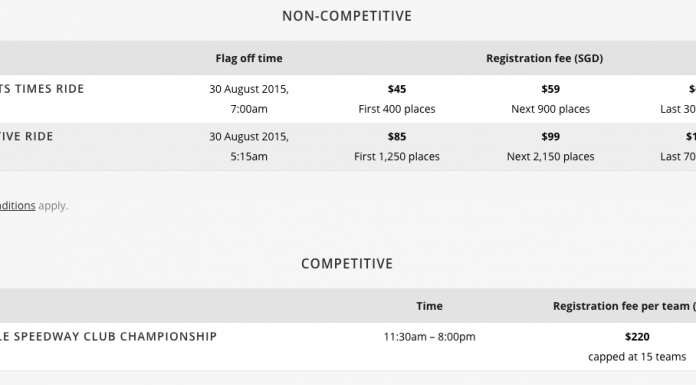Select the $45 early registration price

pos(397,89)
